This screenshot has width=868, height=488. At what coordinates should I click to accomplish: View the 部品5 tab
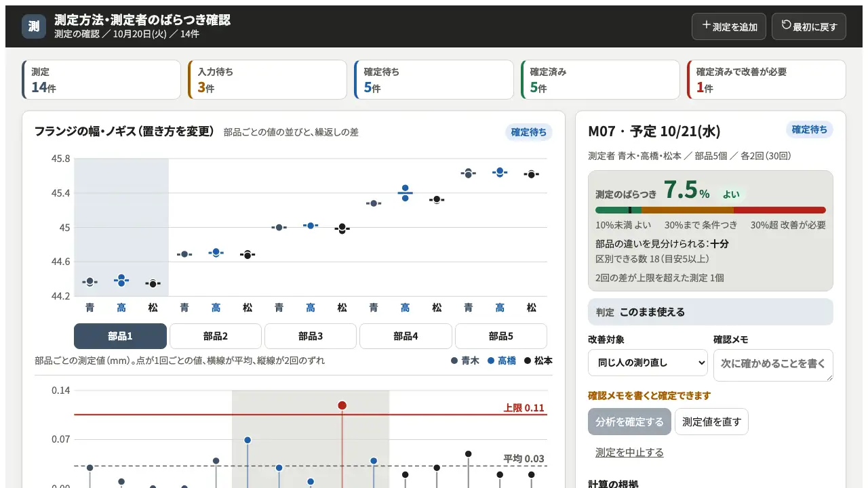(x=501, y=336)
